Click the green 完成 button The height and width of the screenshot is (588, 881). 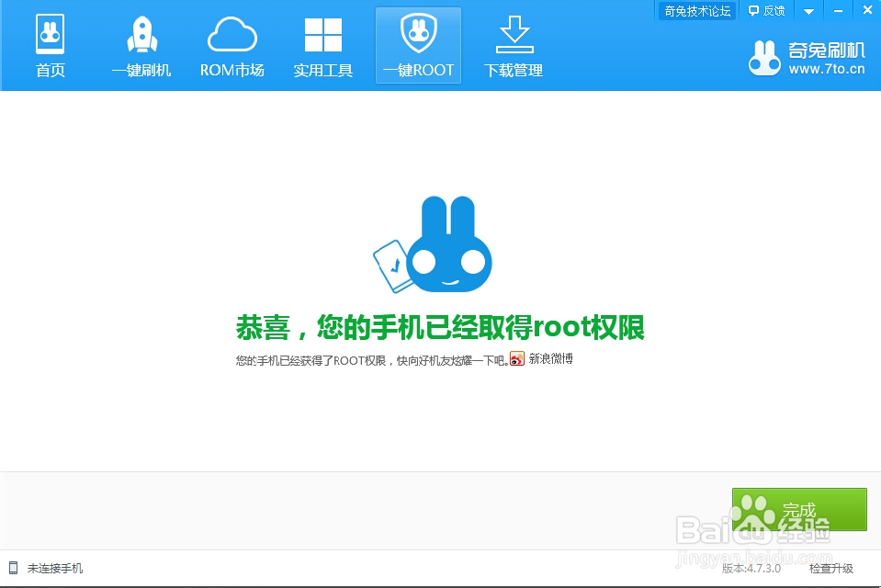tap(798, 508)
